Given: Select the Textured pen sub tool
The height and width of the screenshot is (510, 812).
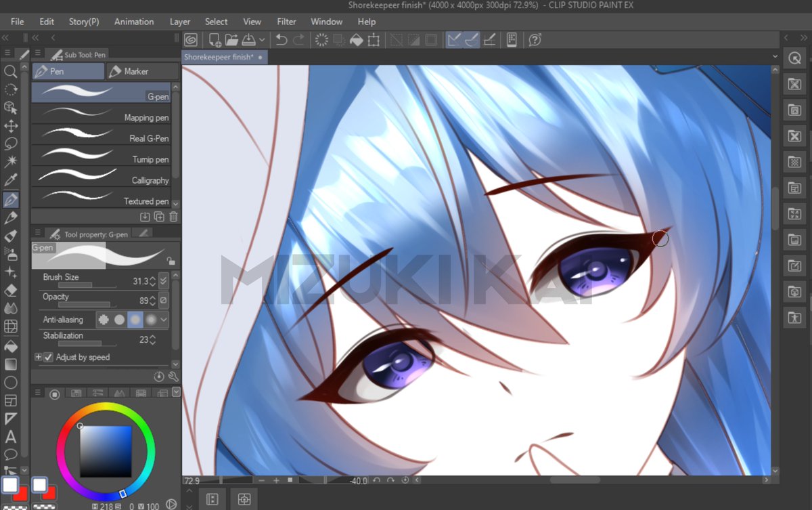Looking at the screenshot, I should (101, 197).
